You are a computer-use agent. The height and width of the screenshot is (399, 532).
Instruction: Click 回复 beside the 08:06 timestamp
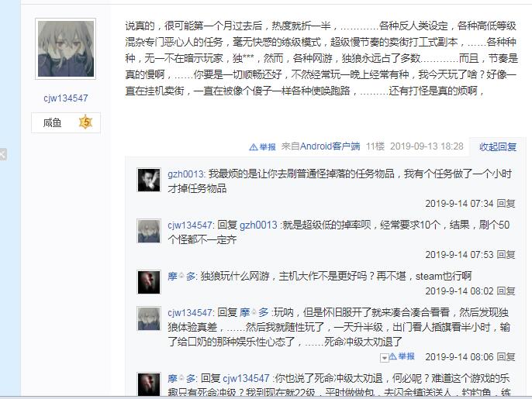506,357
